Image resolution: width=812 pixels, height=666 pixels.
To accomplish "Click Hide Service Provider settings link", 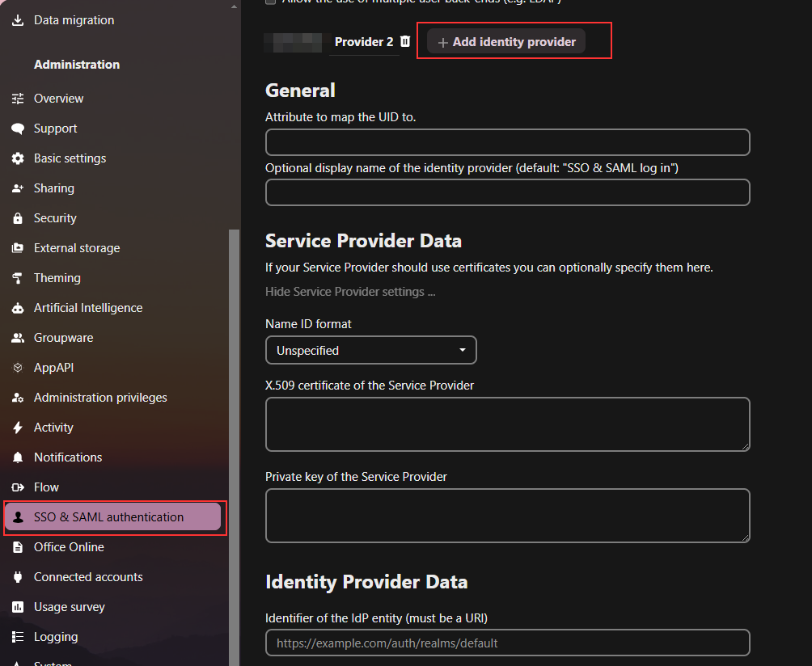I will coord(350,292).
